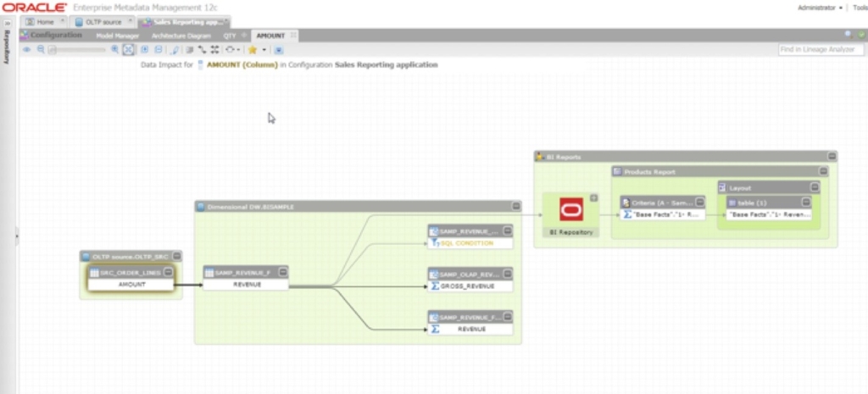Click the AMOUNT (Column) title link
The height and width of the screenshot is (394, 868).
coord(242,64)
